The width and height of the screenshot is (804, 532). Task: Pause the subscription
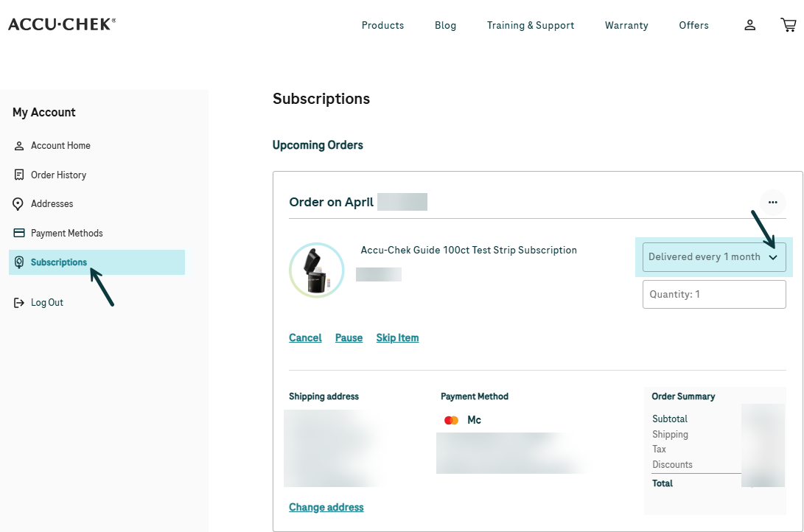tap(349, 337)
